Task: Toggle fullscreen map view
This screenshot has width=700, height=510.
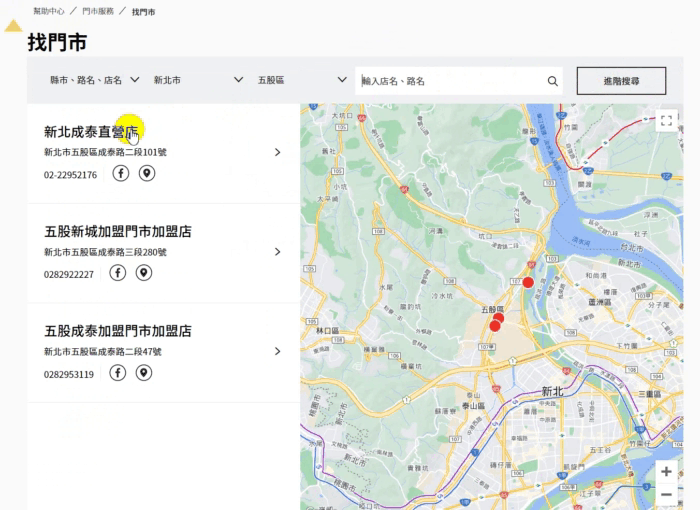Action: click(667, 121)
